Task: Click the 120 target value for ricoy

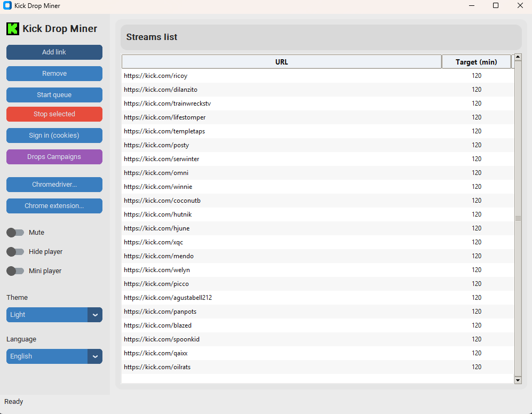Action: click(477, 76)
